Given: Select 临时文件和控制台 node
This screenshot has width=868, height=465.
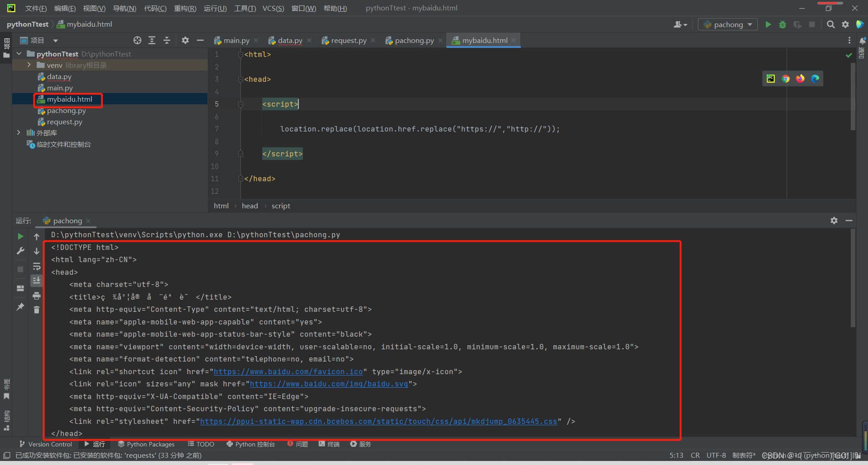Looking at the screenshot, I should tap(63, 145).
